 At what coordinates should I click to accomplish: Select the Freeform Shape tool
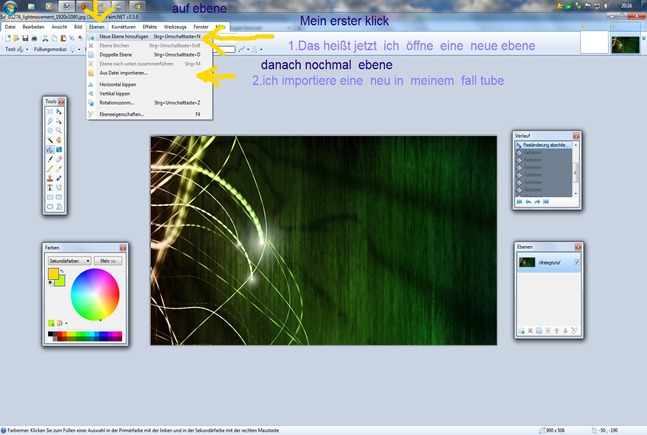pos(59,206)
